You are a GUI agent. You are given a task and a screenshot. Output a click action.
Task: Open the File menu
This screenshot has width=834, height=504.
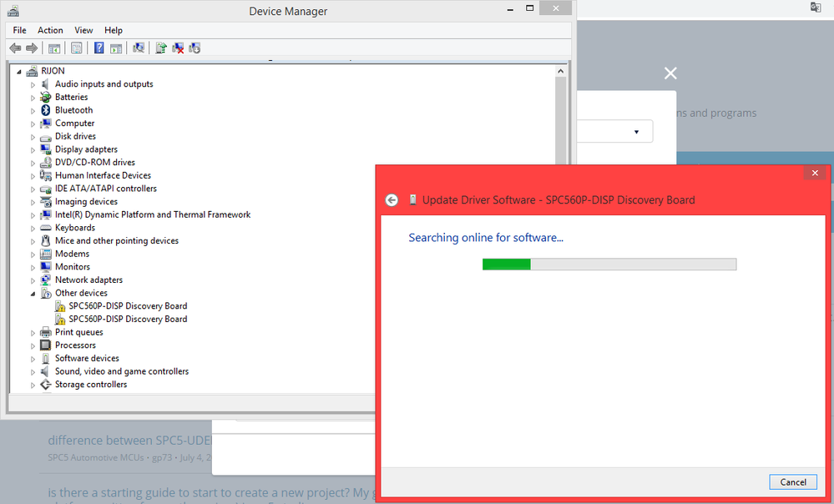pos(20,30)
